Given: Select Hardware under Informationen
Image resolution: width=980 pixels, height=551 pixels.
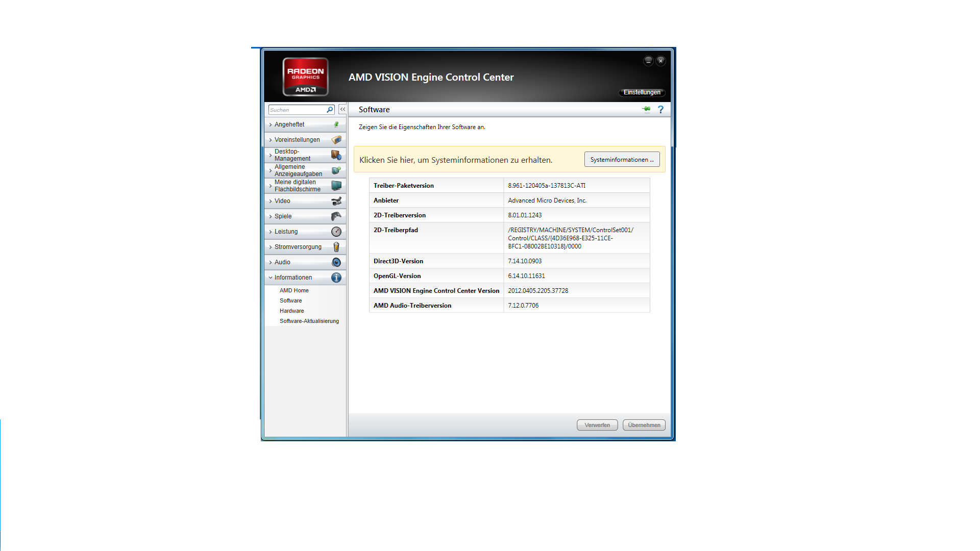Looking at the screenshot, I should 291,311.
